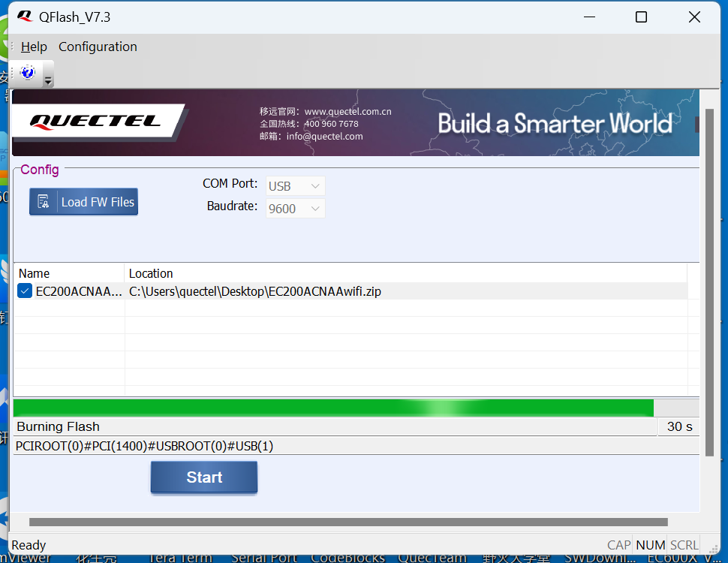Click the Location column header
The image size is (728, 563).
point(405,273)
